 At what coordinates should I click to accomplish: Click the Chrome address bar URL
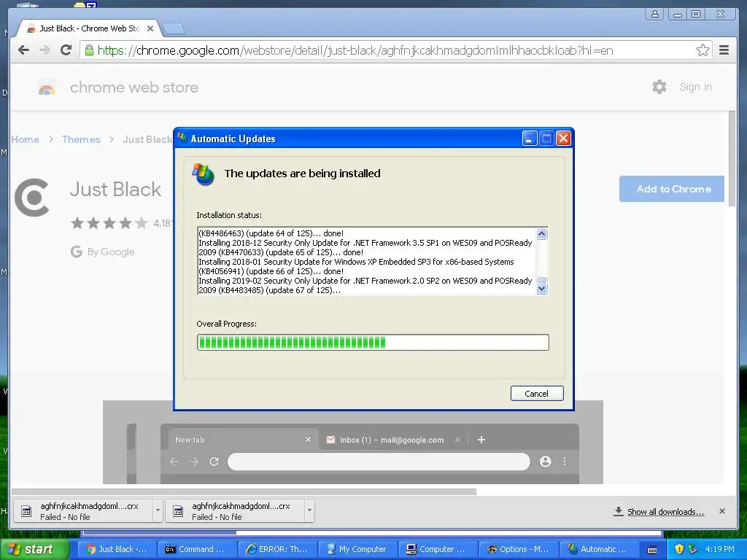pos(355,50)
